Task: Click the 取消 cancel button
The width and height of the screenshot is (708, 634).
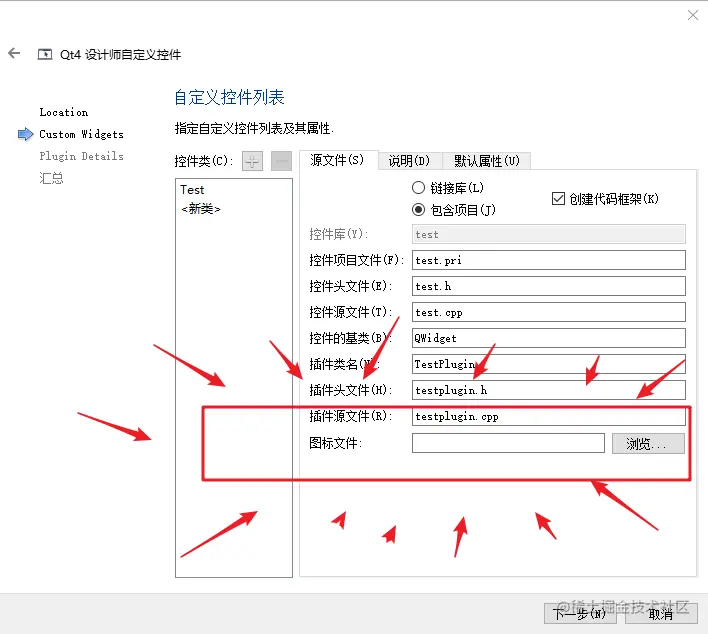Action: coord(661,614)
